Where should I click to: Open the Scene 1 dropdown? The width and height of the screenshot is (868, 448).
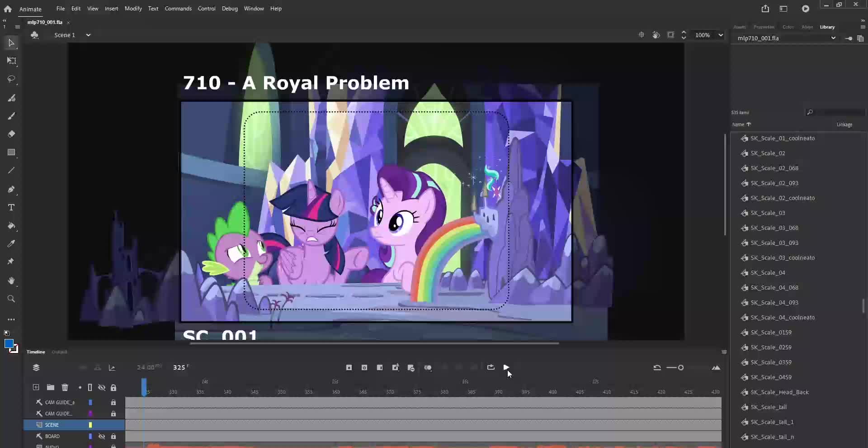tap(88, 35)
